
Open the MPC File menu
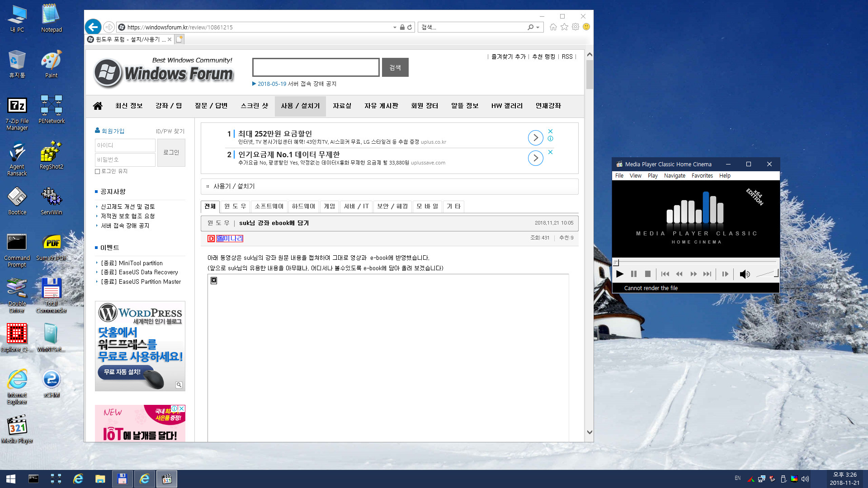coord(619,176)
